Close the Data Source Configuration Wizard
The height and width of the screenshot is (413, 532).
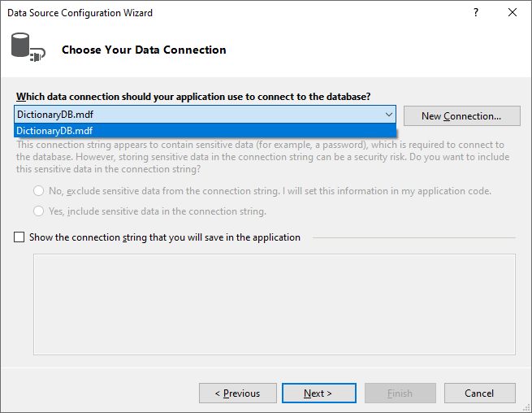(513, 12)
